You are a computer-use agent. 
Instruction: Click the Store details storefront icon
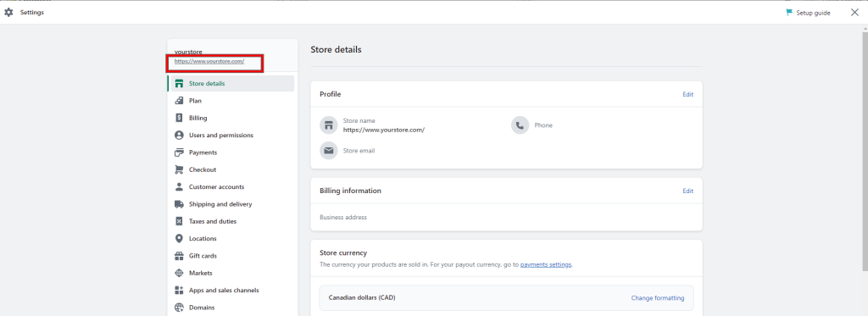tap(179, 84)
